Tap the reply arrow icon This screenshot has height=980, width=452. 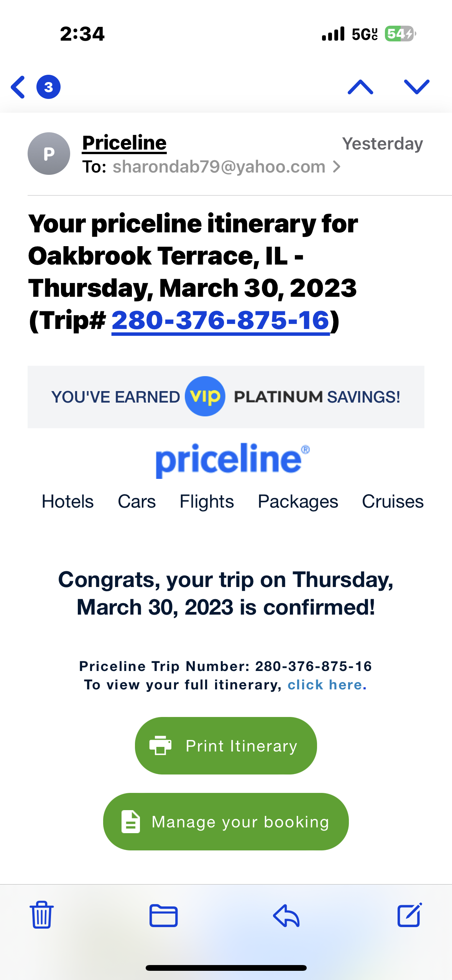tap(286, 915)
